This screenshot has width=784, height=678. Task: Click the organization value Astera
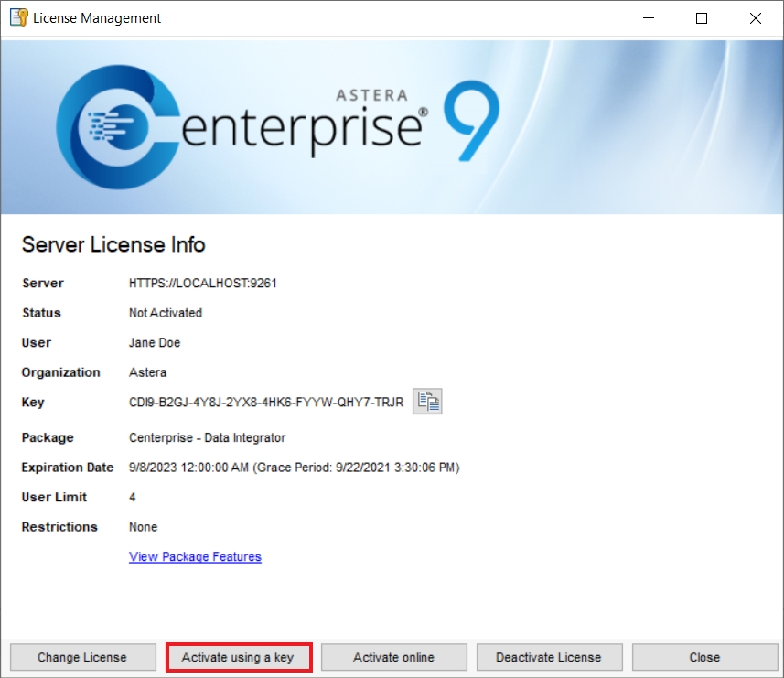click(147, 372)
